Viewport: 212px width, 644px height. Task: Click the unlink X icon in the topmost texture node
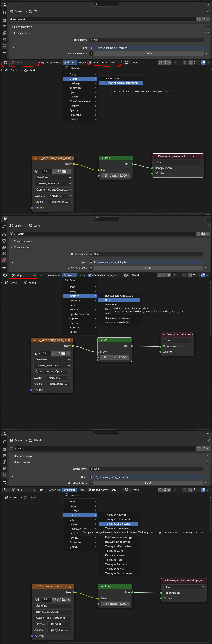[69, 172]
